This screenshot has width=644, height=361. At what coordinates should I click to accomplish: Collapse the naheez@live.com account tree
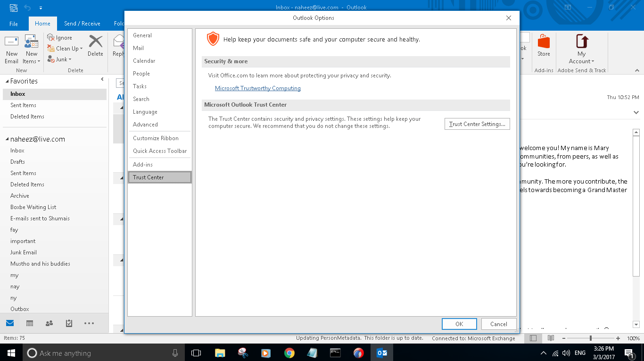(x=7, y=139)
